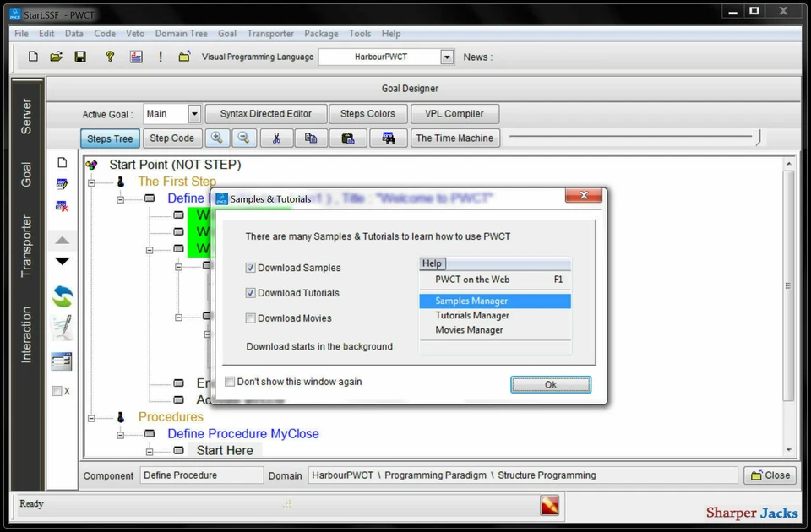Uncheck the Download Samples checkbox
The image size is (811, 532).
pyautogui.click(x=248, y=268)
